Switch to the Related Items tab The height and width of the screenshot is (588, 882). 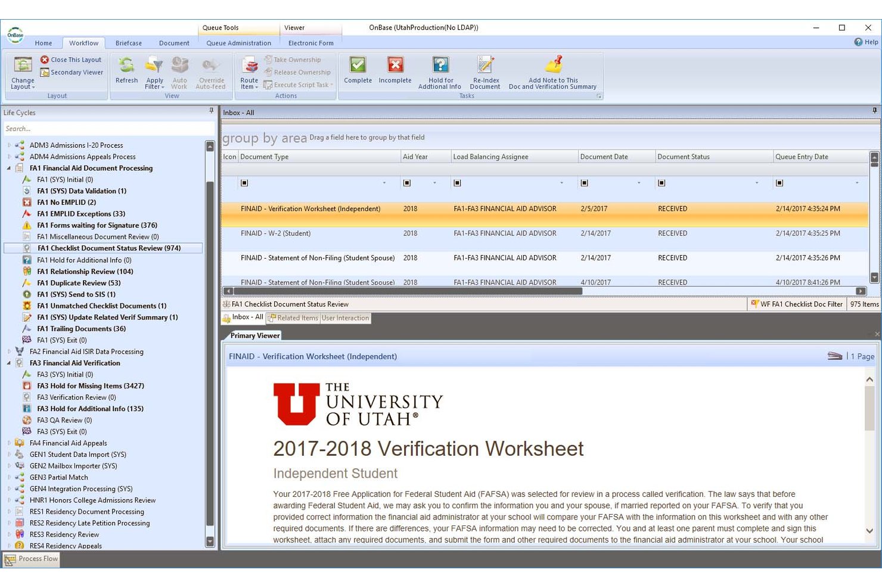point(293,318)
